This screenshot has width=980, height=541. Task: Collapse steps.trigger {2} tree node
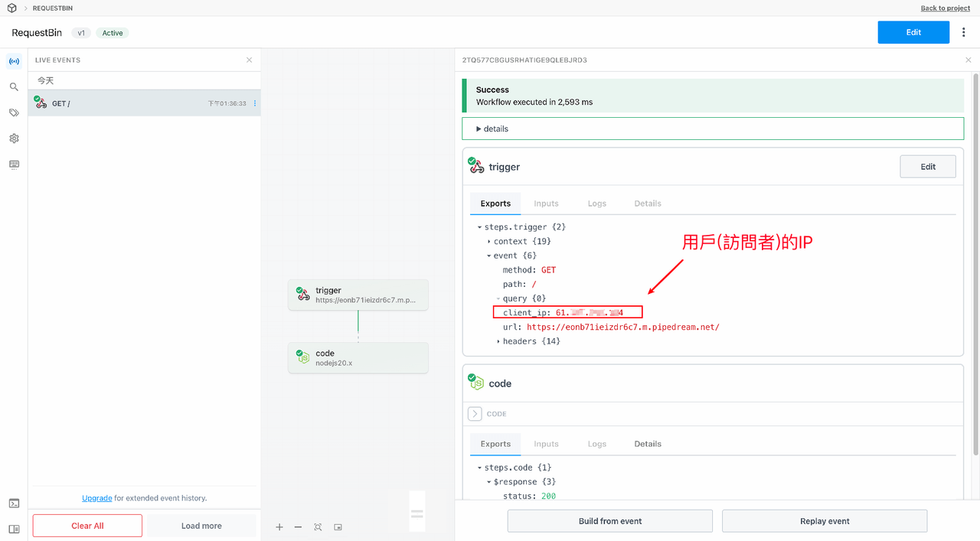[479, 227]
